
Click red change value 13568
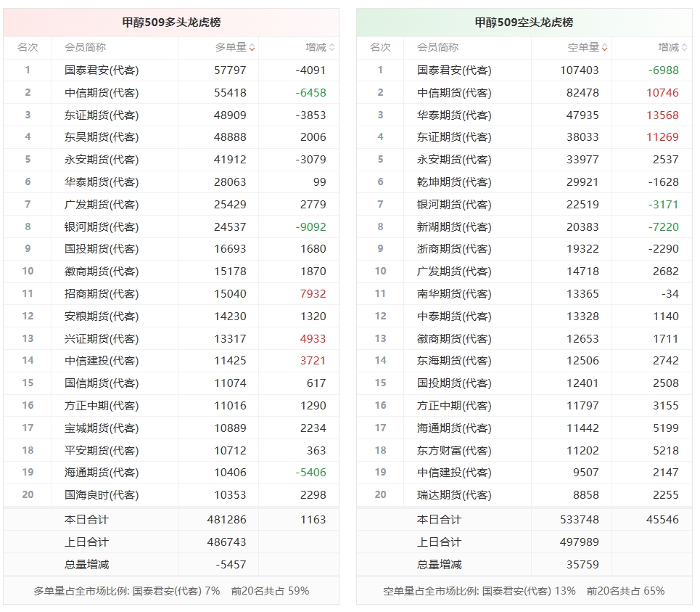(x=662, y=115)
